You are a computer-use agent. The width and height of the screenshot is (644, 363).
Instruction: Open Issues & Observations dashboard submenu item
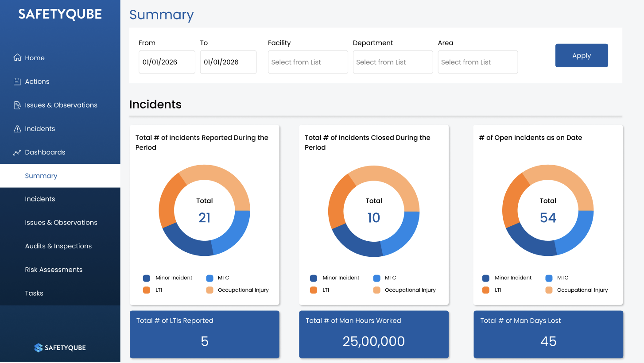pyautogui.click(x=61, y=223)
